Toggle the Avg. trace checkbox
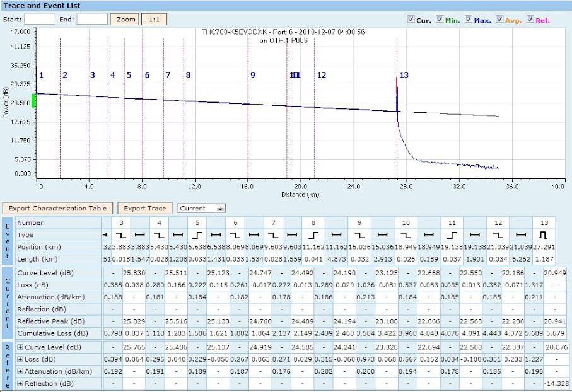572x392 pixels. click(x=499, y=20)
